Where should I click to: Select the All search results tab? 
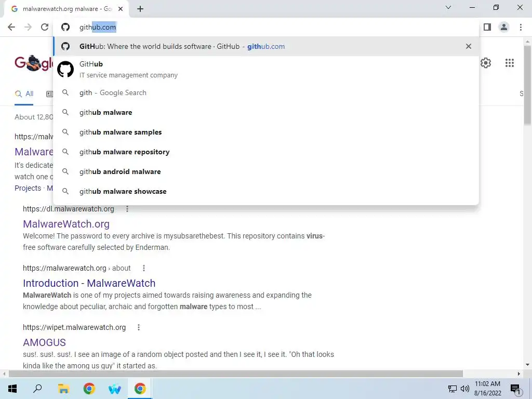tap(24, 94)
